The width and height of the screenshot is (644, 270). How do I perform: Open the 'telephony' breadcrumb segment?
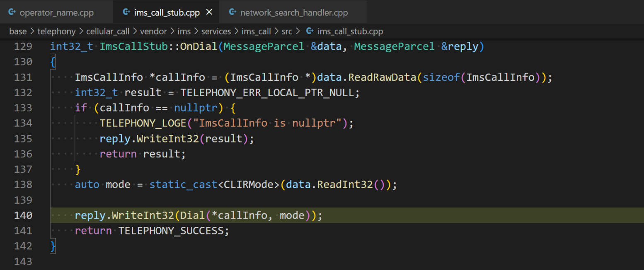click(x=57, y=31)
